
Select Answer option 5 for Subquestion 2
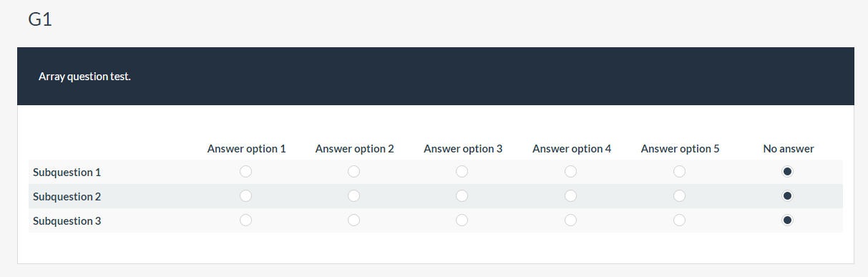pos(680,196)
